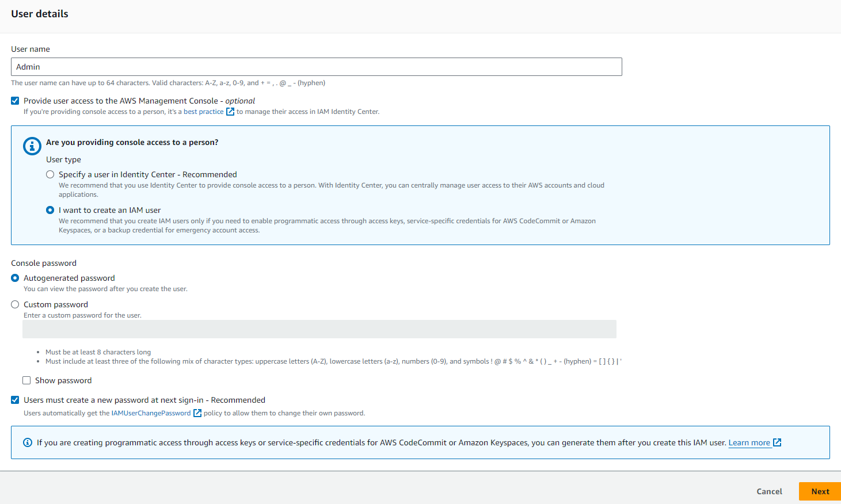Open the best practice link
This screenshot has height=504, width=841.
pyautogui.click(x=203, y=112)
